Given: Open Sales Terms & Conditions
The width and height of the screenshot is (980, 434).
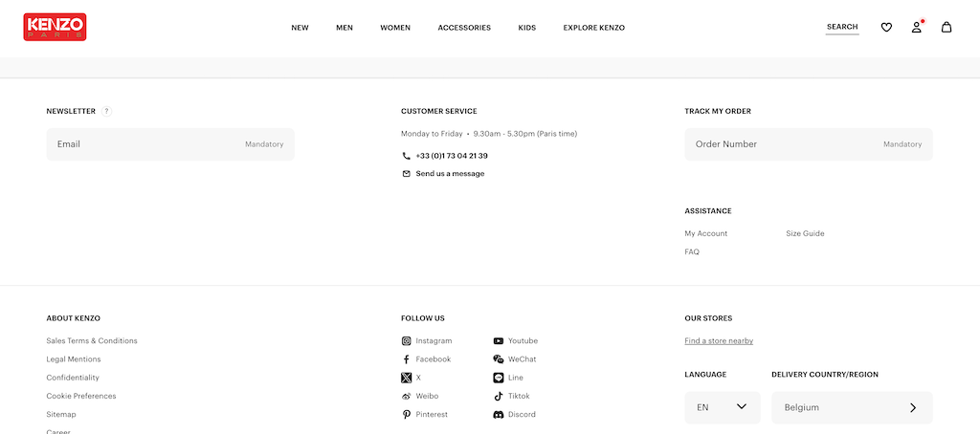Looking at the screenshot, I should click(x=92, y=341).
